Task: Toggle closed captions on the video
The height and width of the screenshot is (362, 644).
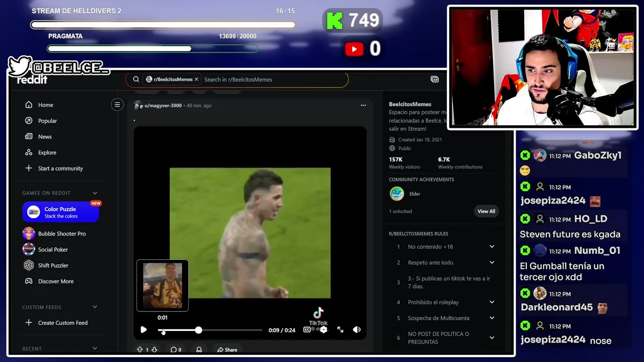Action: click(x=307, y=330)
